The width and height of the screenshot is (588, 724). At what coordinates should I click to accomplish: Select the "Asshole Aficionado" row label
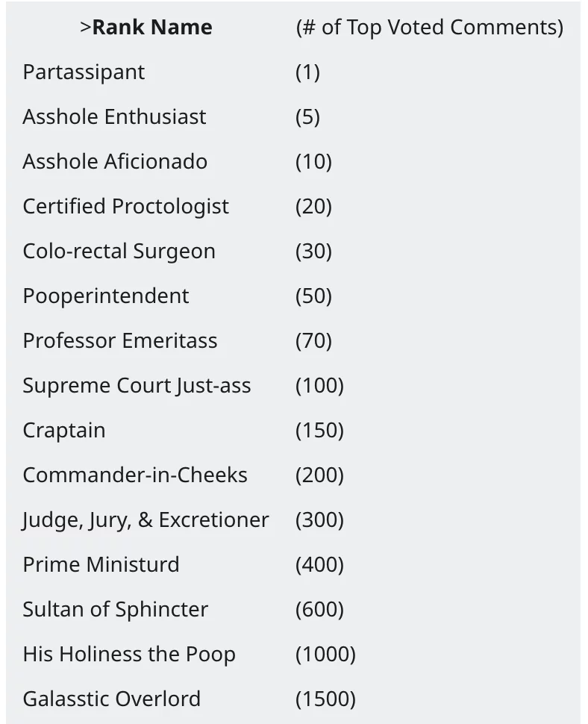(x=115, y=162)
